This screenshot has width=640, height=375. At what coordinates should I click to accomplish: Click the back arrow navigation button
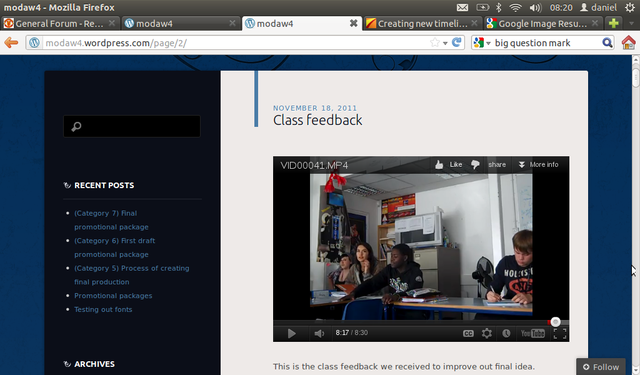(x=11, y=42)
